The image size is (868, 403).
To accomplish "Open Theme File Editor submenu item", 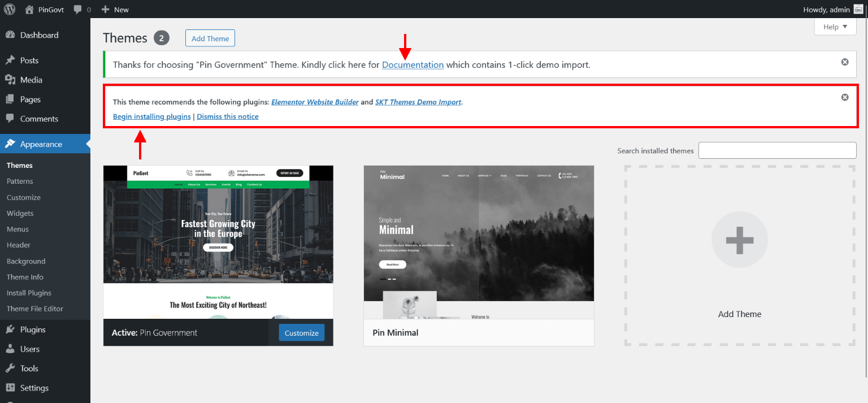I will tap(35, 309).
